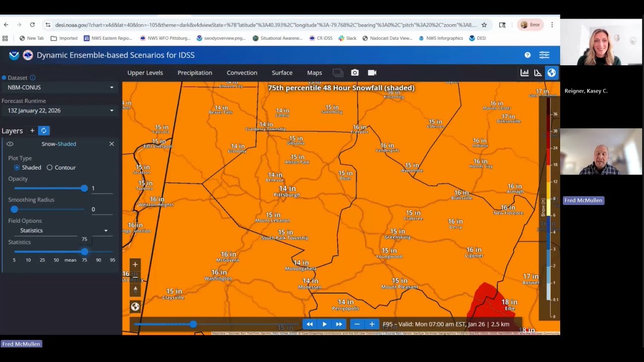Switch to bar chart view icon
644x362 pixels.
click(525, 73)
